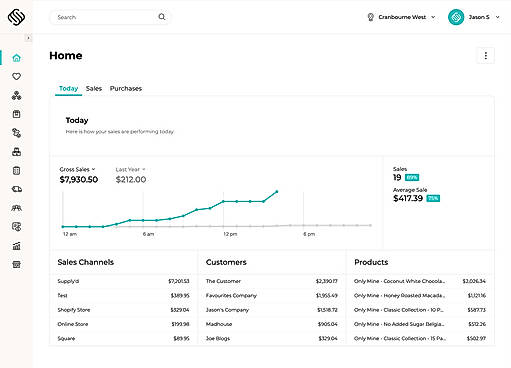Image resolution: width=511 pixels, height=368 pixels.
Task: Click the storefront icon at sidebar bottom
Action: click(x=16, y=265)
